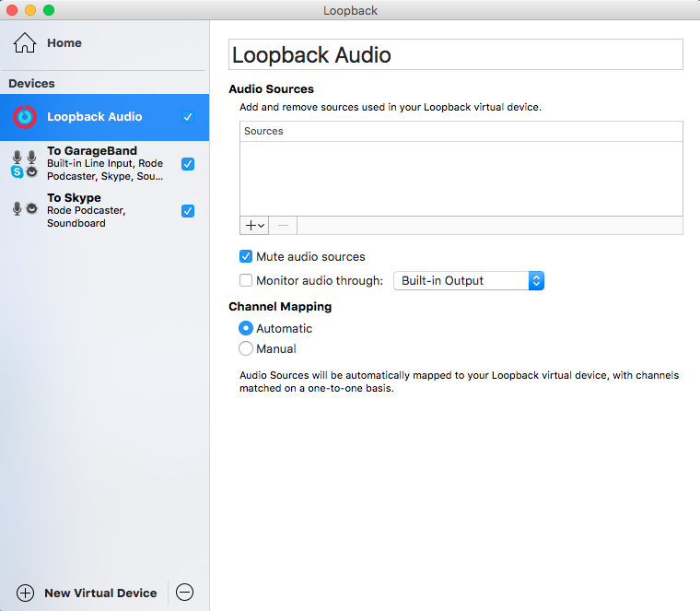
Task: Click the Home house icon
Action: tap(25, 43)
